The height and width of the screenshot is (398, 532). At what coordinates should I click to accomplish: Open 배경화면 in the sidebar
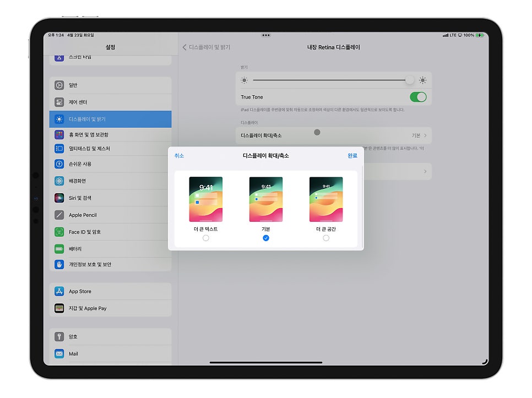tap(110, 181)
